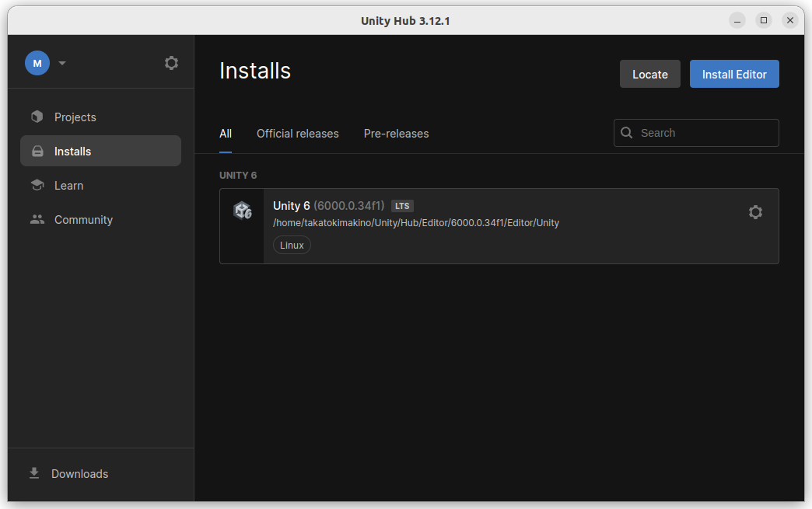Click the Installs page heading

point(255,71)
